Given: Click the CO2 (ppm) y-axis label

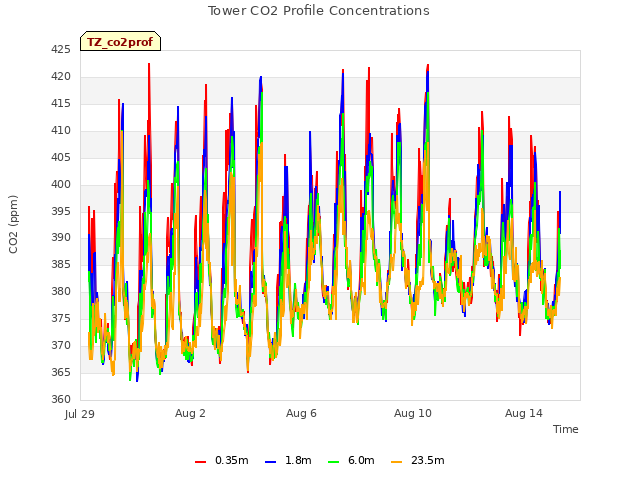Looking at the screenshot, I should pyautogui.click(x=13, y=224).
